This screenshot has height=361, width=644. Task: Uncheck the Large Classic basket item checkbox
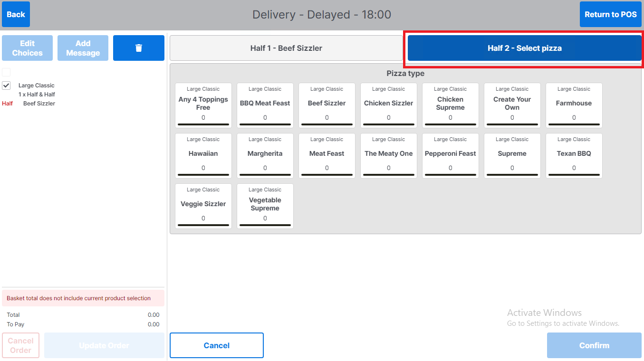pyautogui.click(x=7, y=85)
